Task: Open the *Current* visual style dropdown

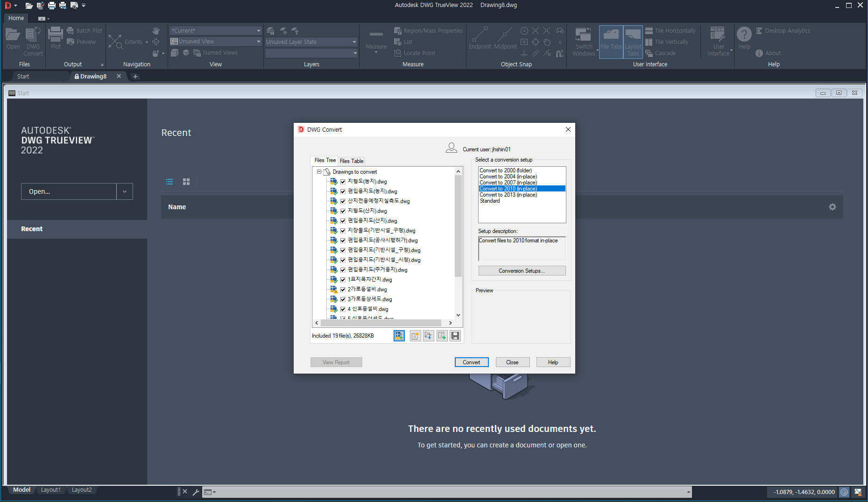Action: [x=258, y=31]
